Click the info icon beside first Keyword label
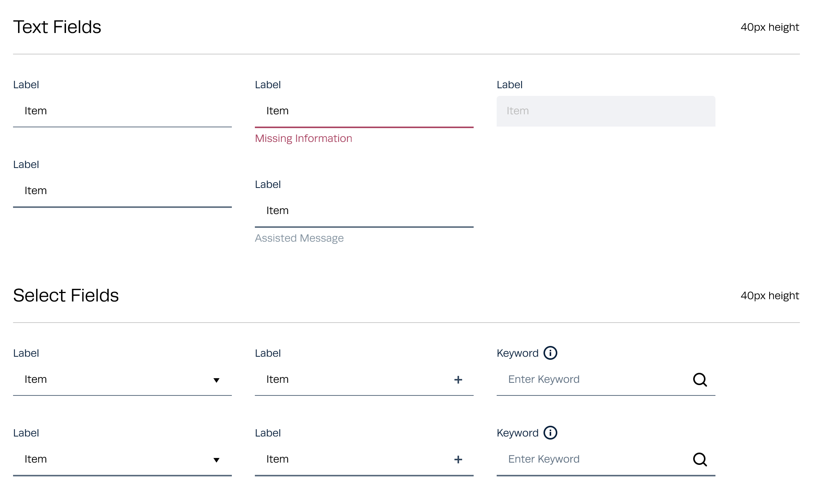This screenshot has height=504, width=826. click(550, 353)
